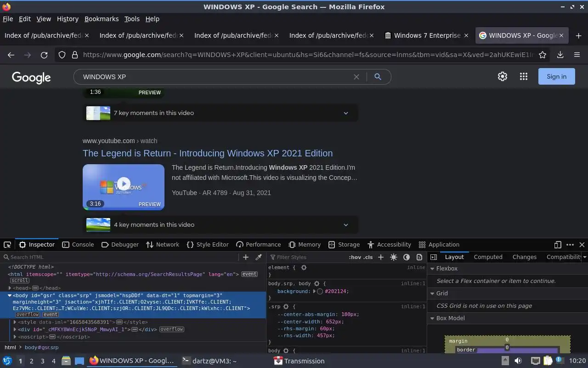Open devtools customize menu (three dots)
Image resolution: width=588 pixels, height=368 pixels.
coord(570,245)
